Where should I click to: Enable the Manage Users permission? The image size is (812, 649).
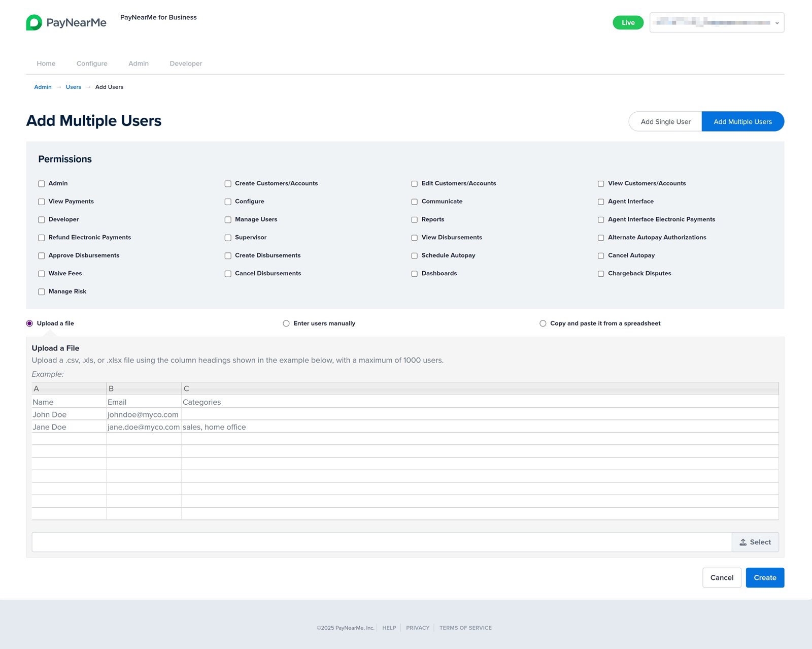point(228,220)
